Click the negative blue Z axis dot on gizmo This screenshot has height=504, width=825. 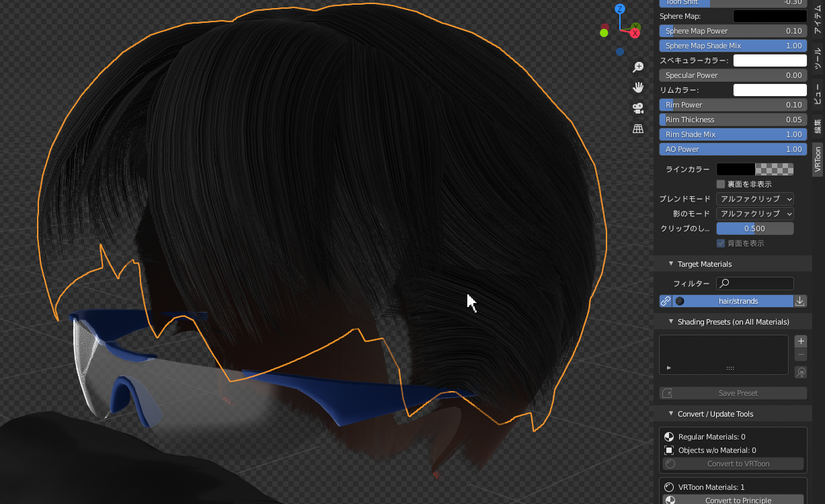619,52
